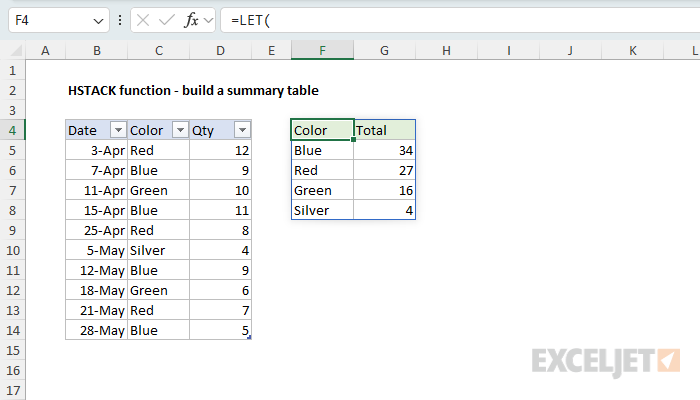
Task: Click the 'Blue' cell in summary table
Action: (322, 150)
